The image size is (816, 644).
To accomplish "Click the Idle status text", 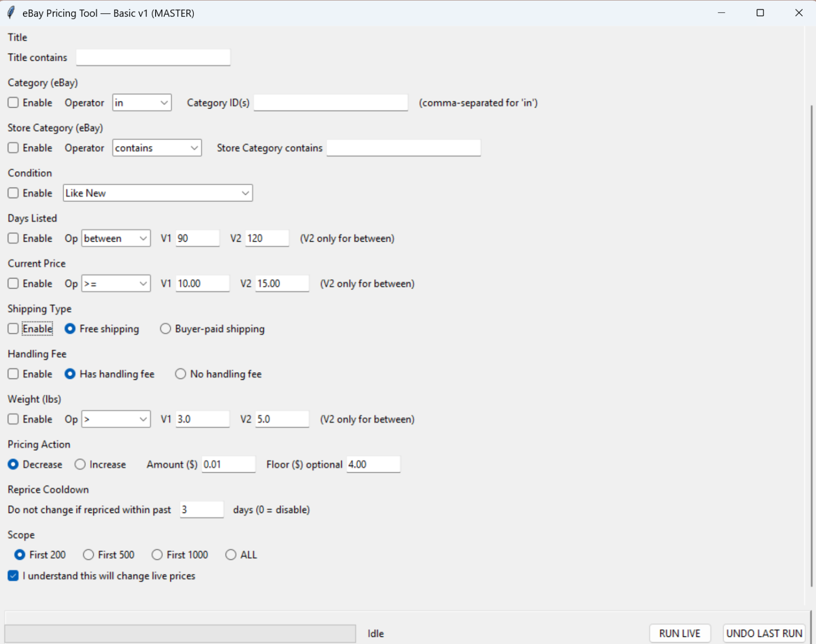I will [x=376, y=634].
